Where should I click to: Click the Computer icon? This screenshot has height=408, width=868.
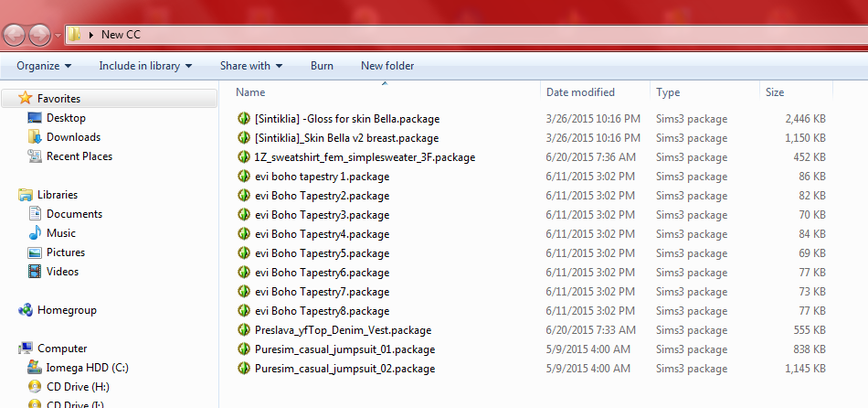coord(25,349)
